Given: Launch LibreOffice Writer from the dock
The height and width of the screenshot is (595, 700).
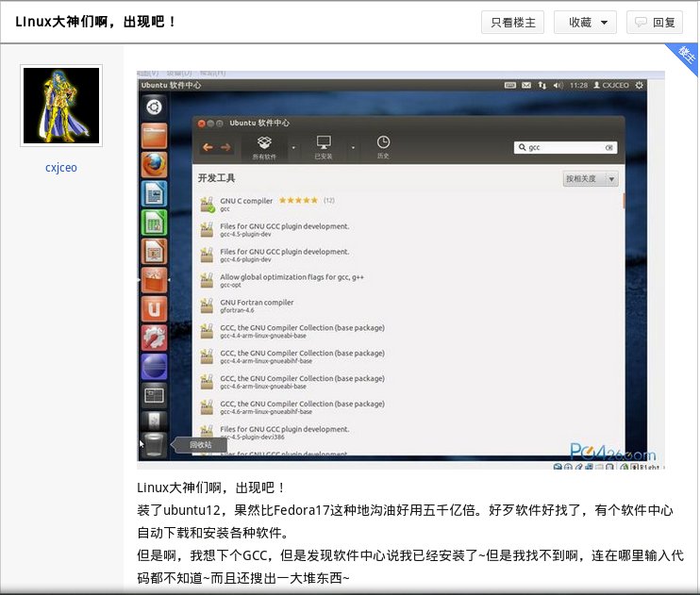Looking at the screenshot, I should point(153,193).
